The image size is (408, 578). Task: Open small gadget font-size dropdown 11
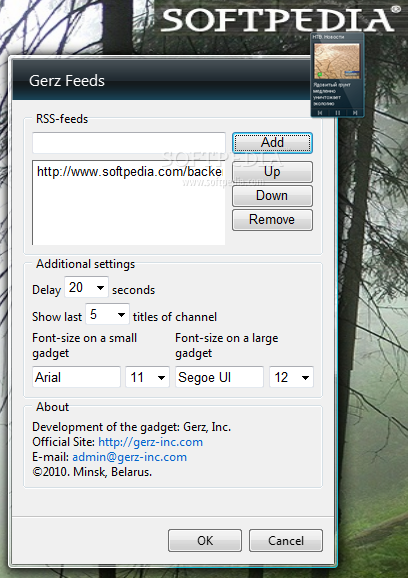147,377
